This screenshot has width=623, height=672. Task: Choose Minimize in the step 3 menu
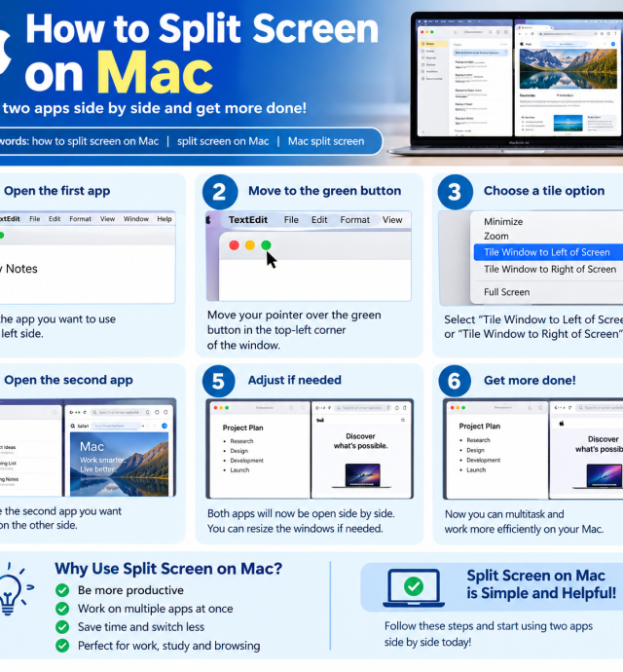(503, 222)
